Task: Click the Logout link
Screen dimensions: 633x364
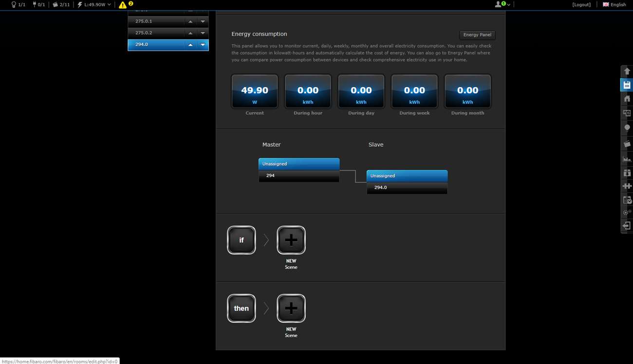Action: click(x=581, y=5)
